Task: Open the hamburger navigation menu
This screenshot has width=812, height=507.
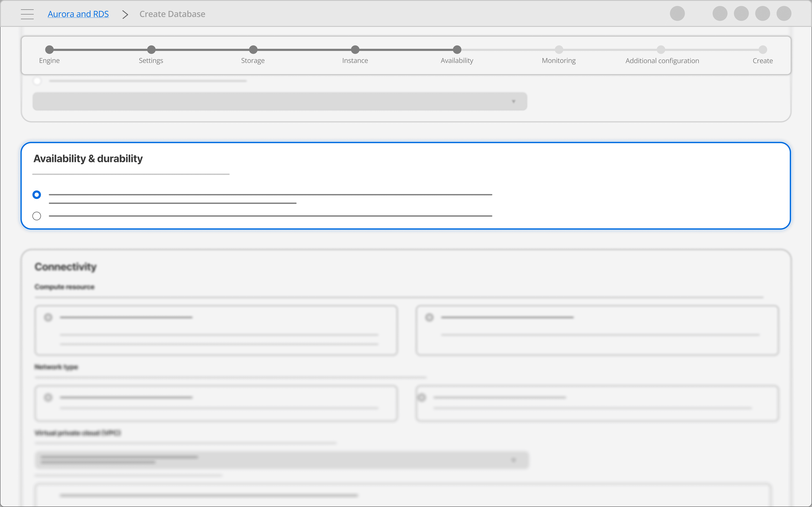Action: (27, 14)
